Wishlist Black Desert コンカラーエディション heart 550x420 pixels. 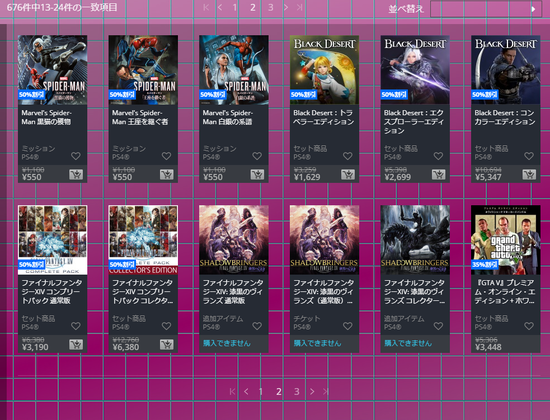pos(529,156)
